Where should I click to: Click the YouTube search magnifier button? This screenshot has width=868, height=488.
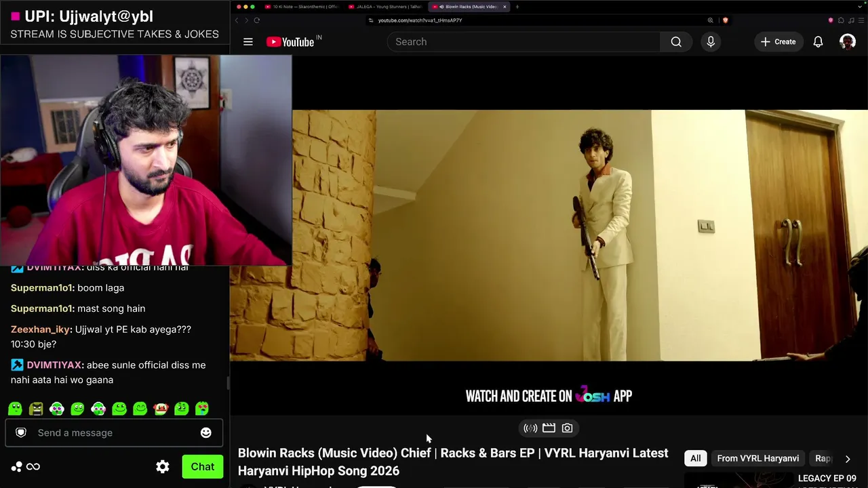(676, 42)
